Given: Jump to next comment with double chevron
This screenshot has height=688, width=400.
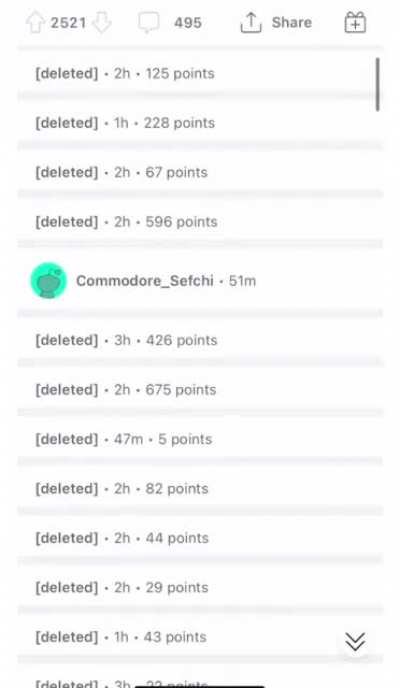Looking at the screenshot, I should 355,641.
